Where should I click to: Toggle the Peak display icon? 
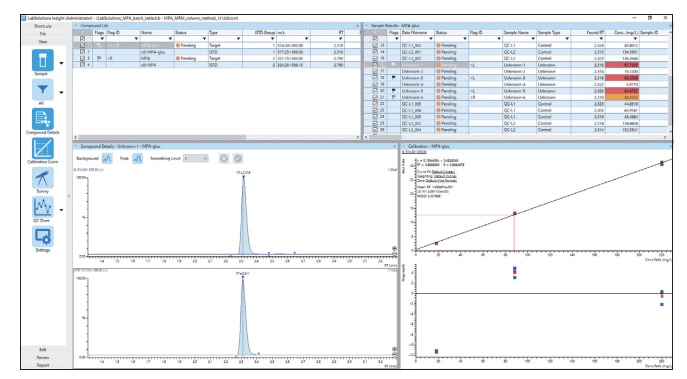click(x=137, y=158)
